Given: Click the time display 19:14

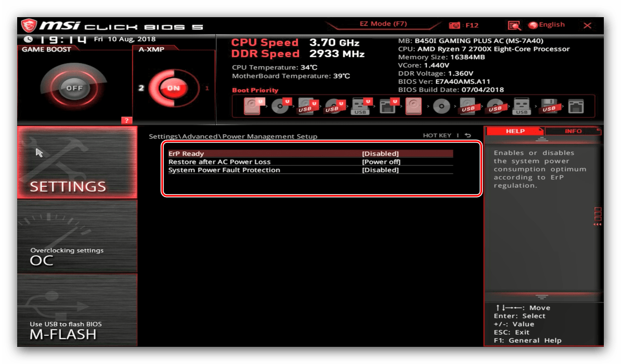Looking at the screenshot, I should [x=63, y=40].
